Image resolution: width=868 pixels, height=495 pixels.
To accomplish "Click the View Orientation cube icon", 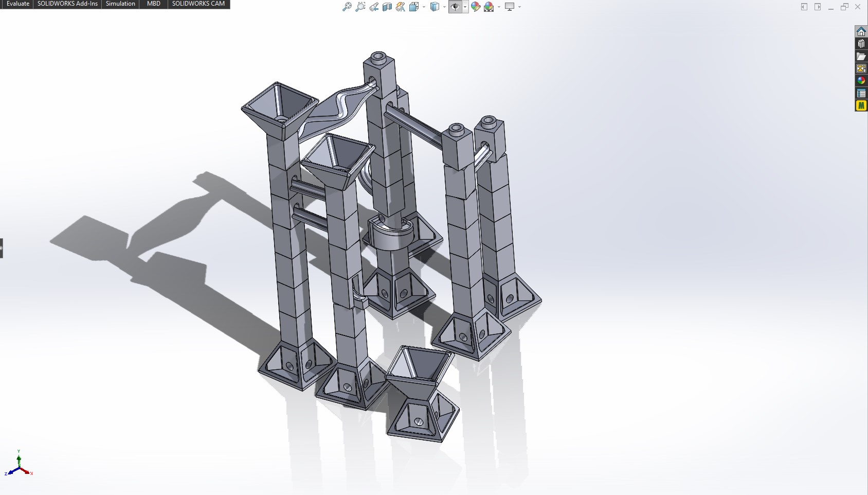I will (x=414, y=7).
